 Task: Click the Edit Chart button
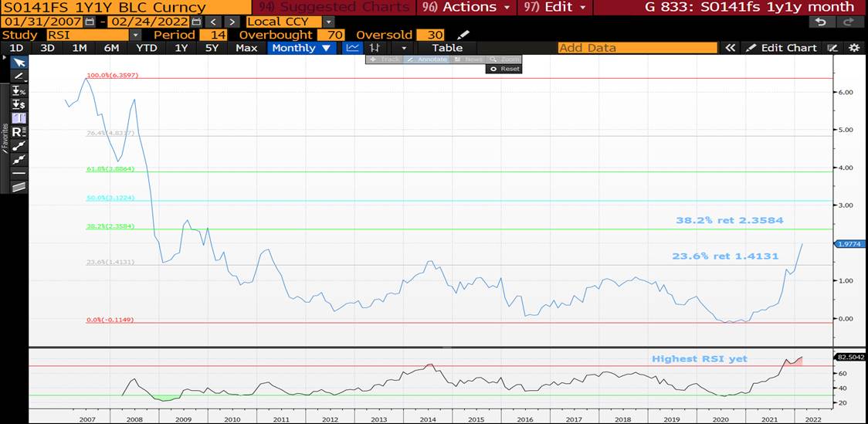coord(782,48)
